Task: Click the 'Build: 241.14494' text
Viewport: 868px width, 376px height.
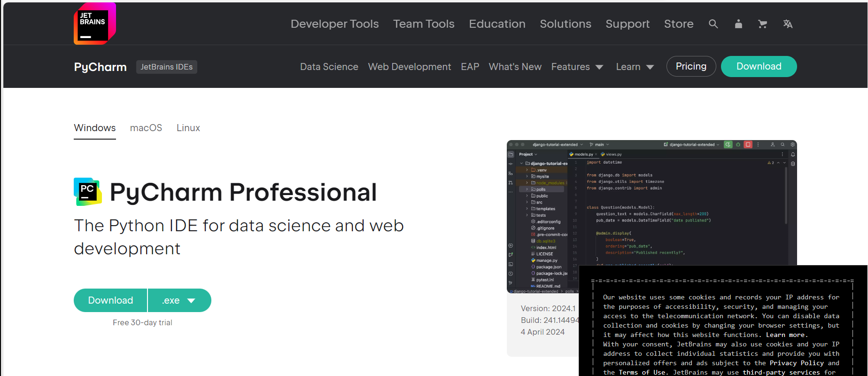Action: [x=550, y=320]
